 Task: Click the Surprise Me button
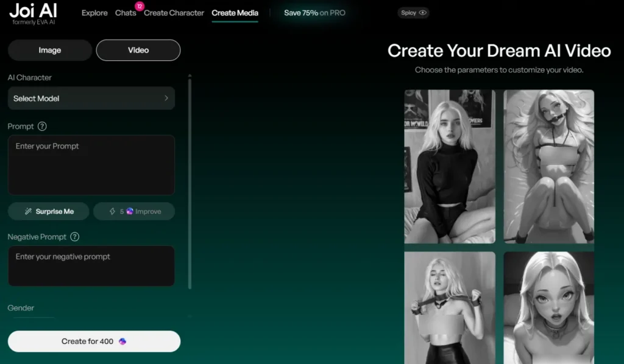point(49,211)
